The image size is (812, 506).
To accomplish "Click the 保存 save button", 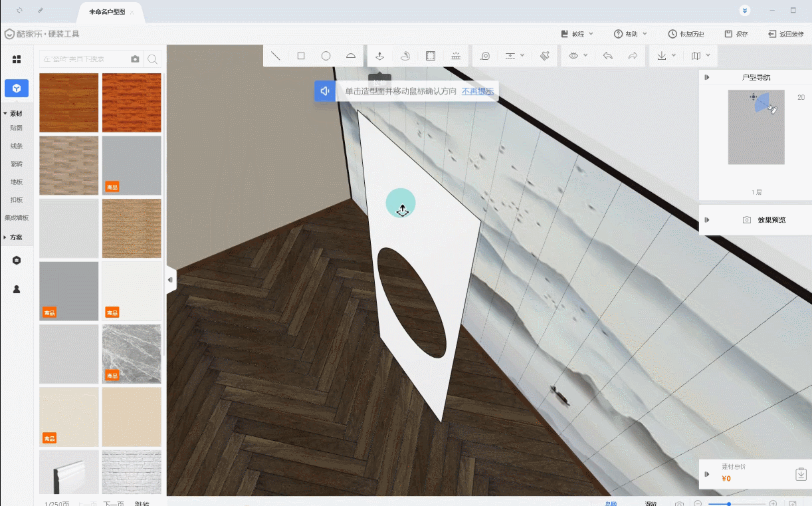I will click(736, 34).
